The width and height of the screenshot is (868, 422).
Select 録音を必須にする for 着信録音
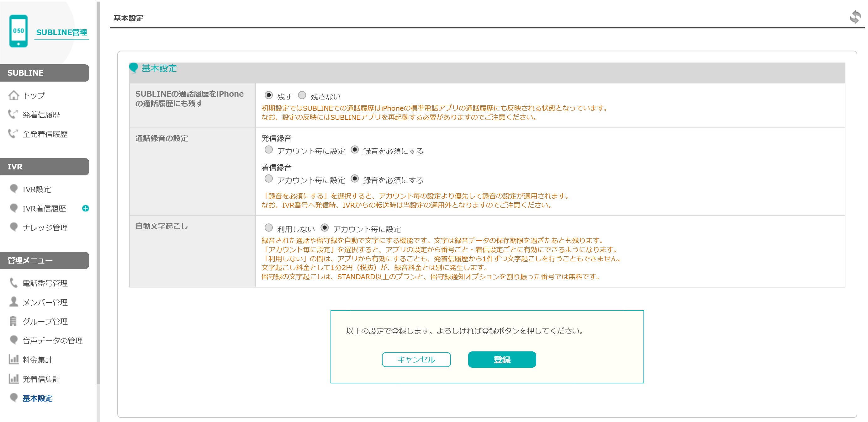coord(354,179)
